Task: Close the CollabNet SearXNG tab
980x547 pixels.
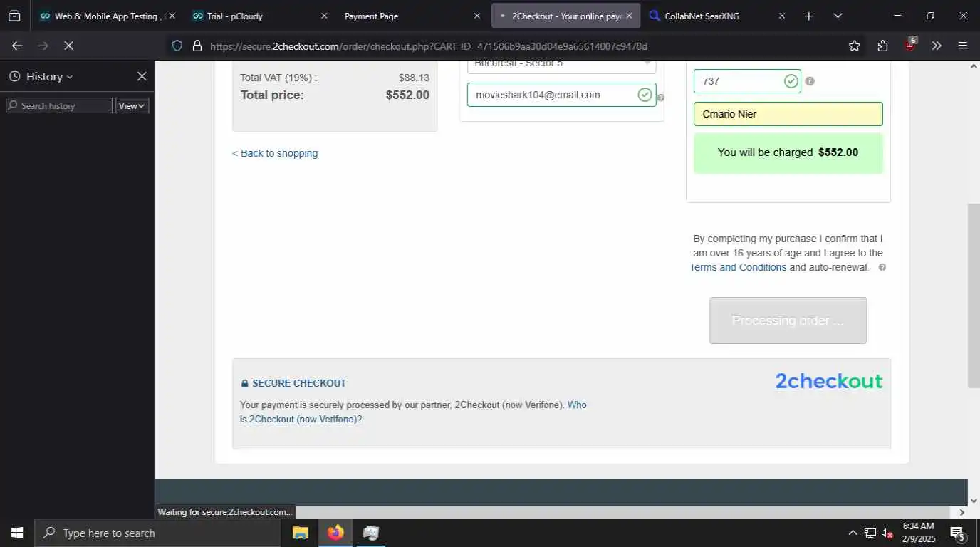Action: 781,16
